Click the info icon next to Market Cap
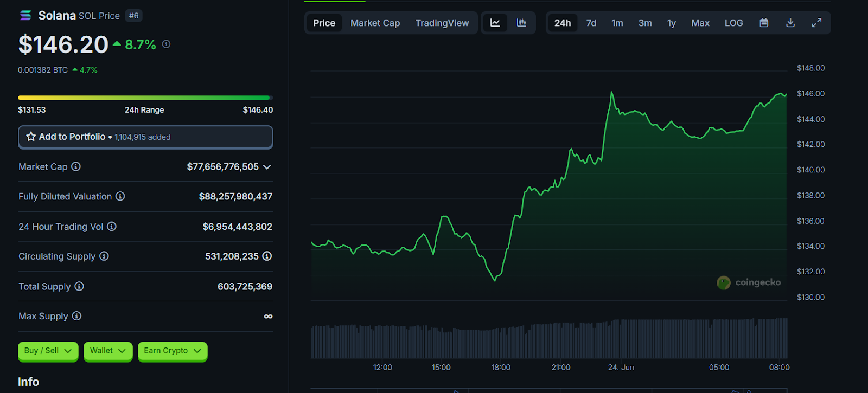868x393 pixels. pyautogui.click(x=76, y=167)
